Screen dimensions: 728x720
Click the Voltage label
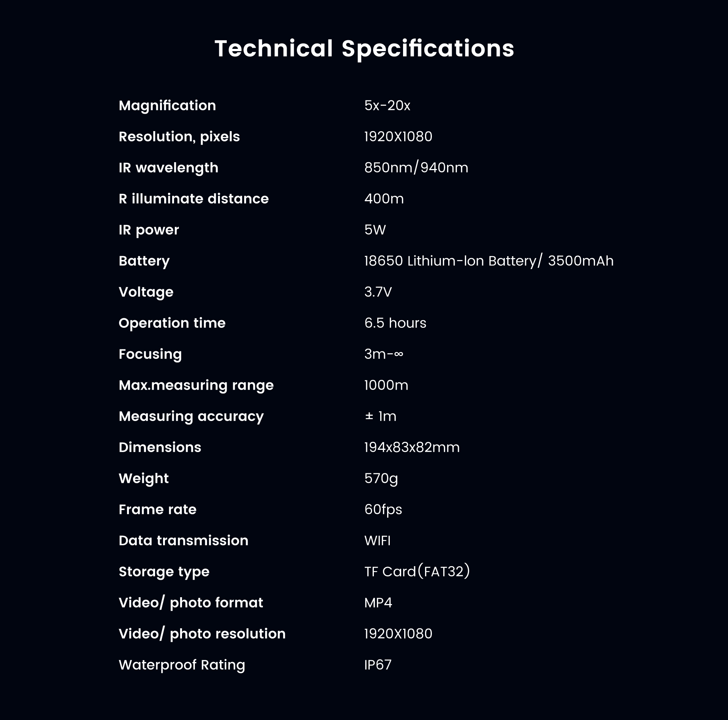coord(146,292)
